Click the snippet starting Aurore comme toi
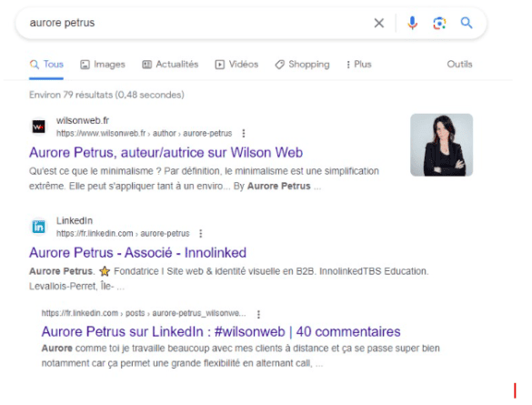The height and width of the screenshot is (405, 532). pyautogui.click(x=241, y=356)
